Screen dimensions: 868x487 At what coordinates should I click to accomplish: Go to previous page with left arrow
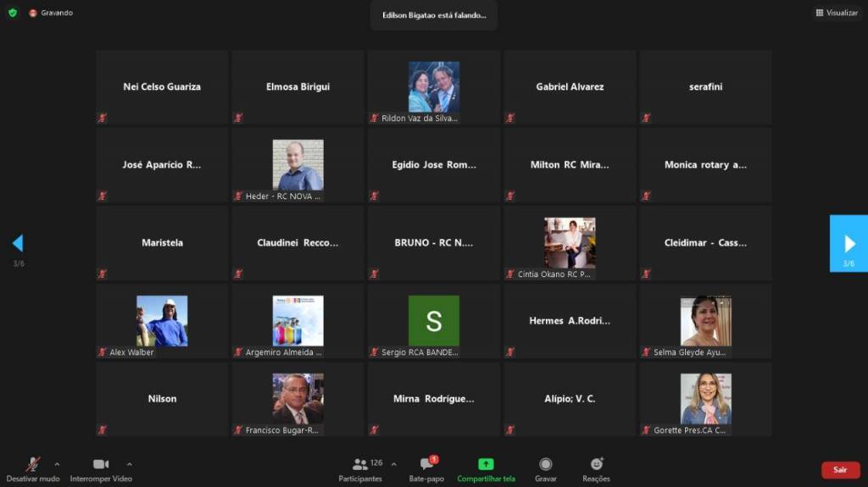tap(18, 244)
